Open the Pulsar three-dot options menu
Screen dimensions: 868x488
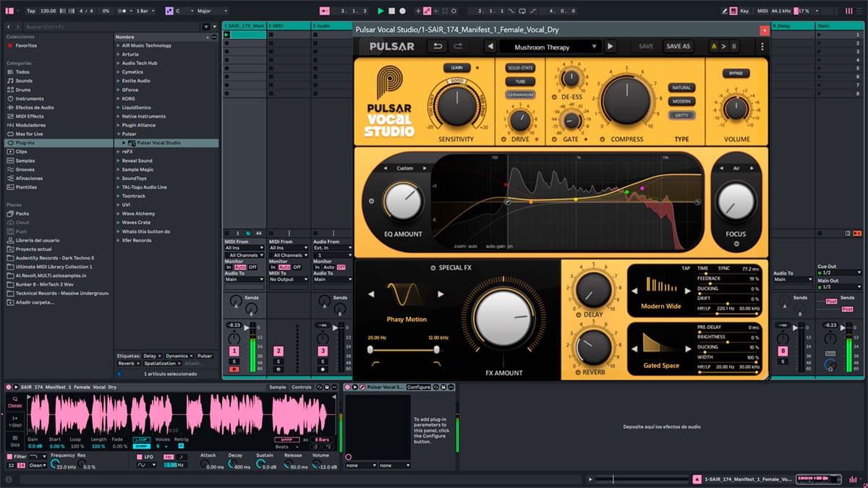pyautogui.click(x=762, y=46)
